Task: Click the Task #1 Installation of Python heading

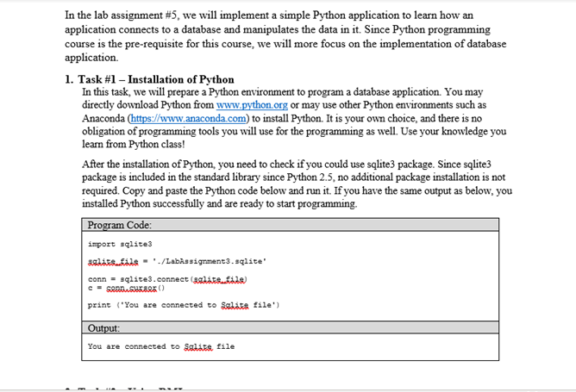Action: click(149, 79)
